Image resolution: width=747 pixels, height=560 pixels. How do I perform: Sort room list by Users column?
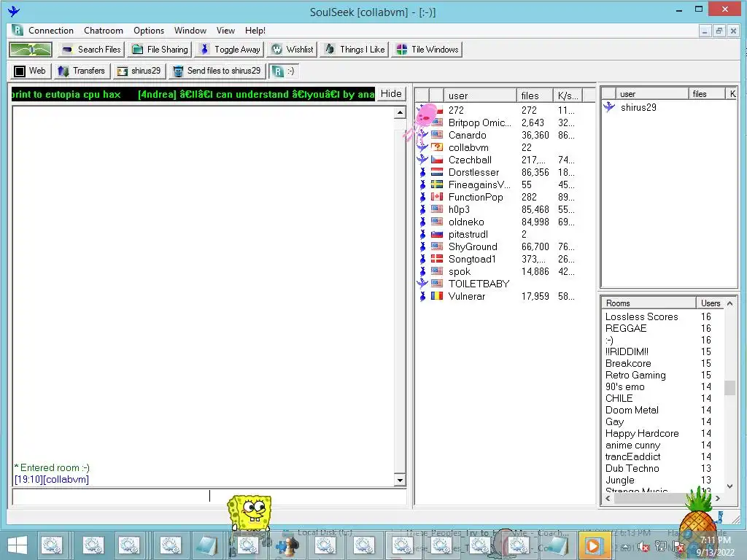click(x=711, y=303)
